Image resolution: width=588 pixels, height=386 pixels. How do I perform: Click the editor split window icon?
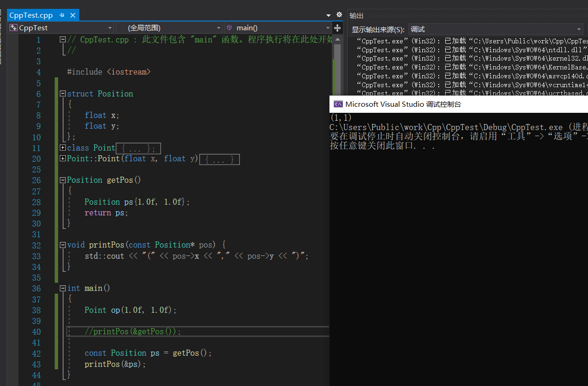(x=337, y=28)
